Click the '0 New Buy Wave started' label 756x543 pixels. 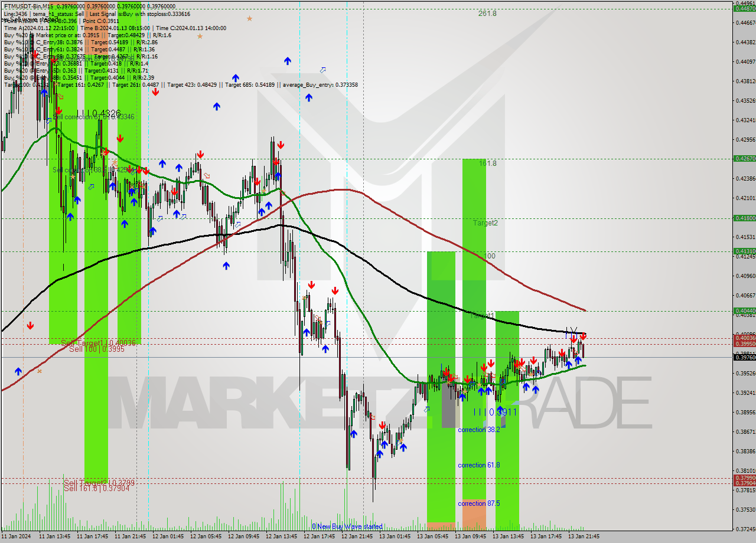(347, 526)
